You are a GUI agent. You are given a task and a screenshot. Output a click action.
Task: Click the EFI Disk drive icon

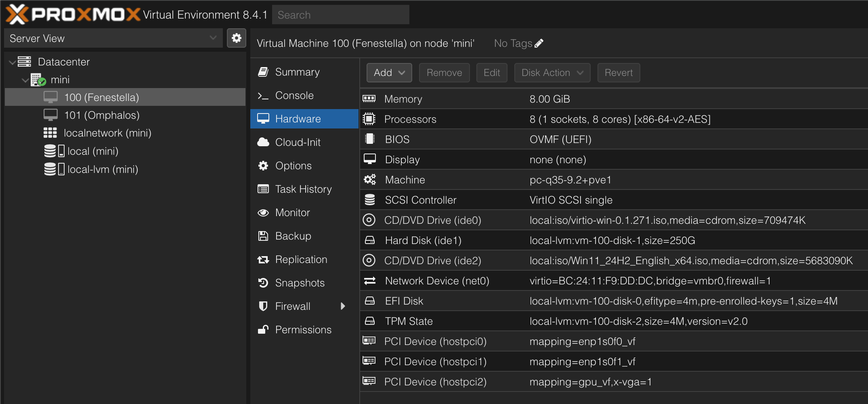point(369,301)
